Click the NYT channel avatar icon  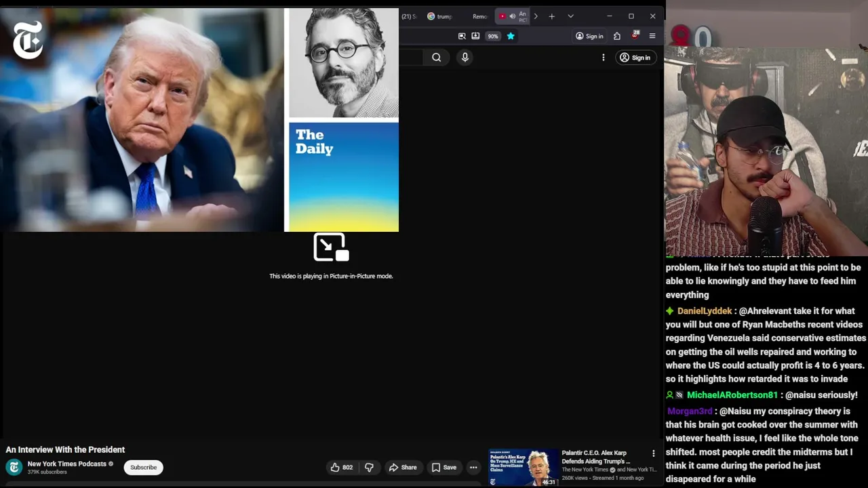click(x=14, y=467)
